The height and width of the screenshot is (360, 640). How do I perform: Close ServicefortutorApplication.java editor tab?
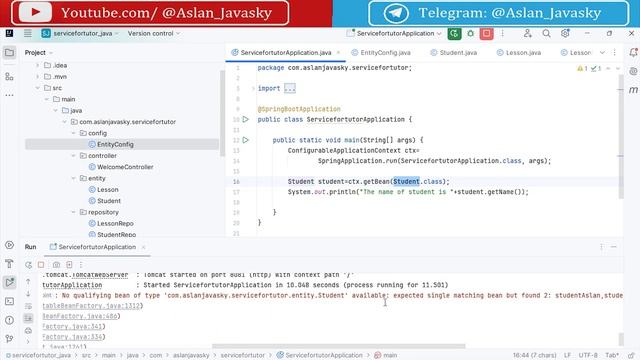point(338,53)
